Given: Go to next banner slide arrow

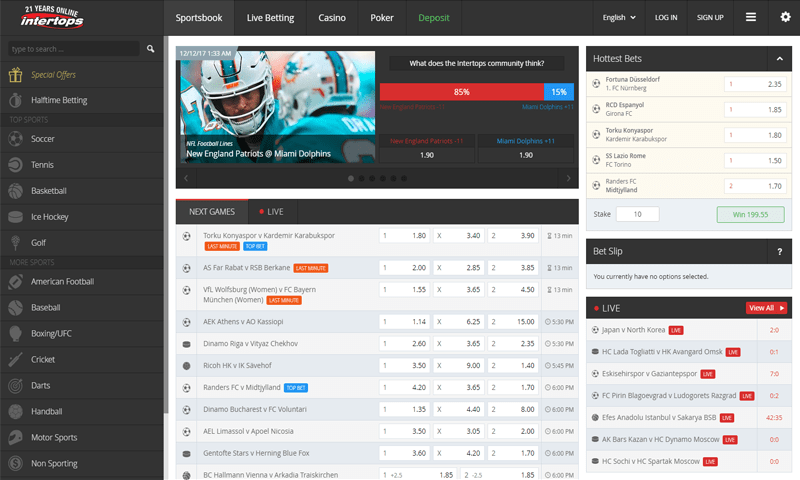Looking at the screenshot, I should pyautogui.click(x=569, y=178).
